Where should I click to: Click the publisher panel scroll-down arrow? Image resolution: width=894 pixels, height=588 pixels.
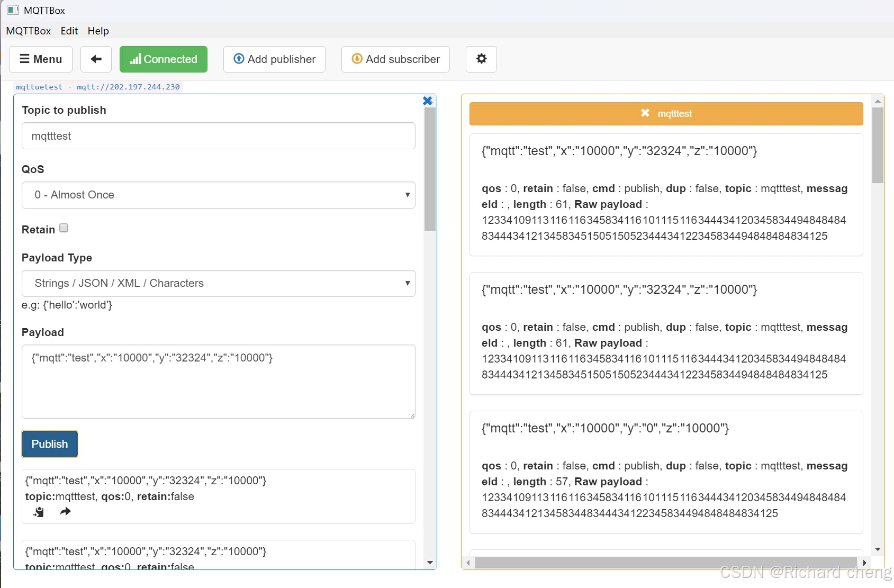(x=430, y=563)
